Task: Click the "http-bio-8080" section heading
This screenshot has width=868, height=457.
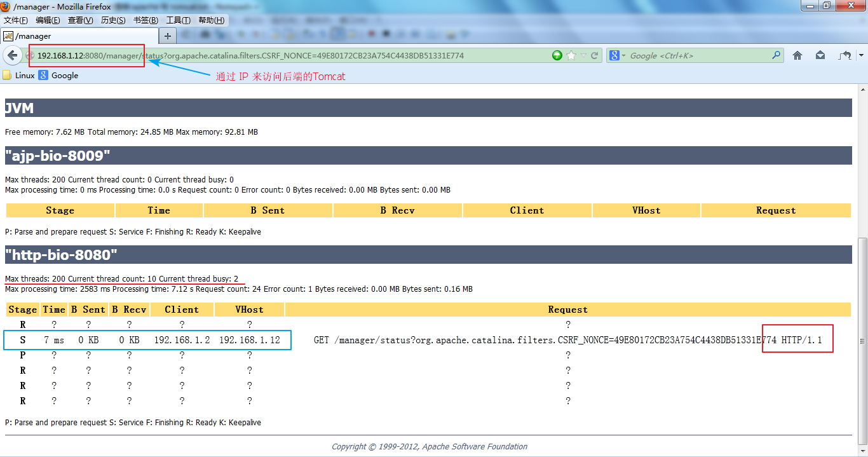Action: point(428,255)
